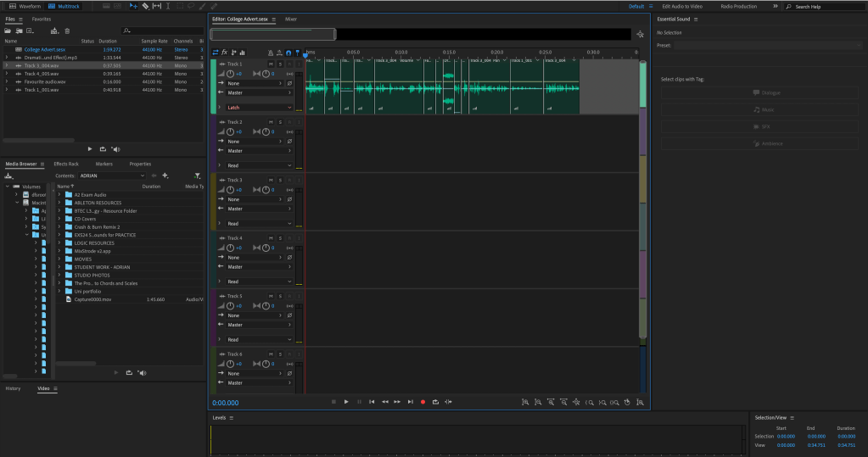Toggle the snapping magnet icon
Image resolution: width=868 pixels, height=457 pixels.
point(288,53)
